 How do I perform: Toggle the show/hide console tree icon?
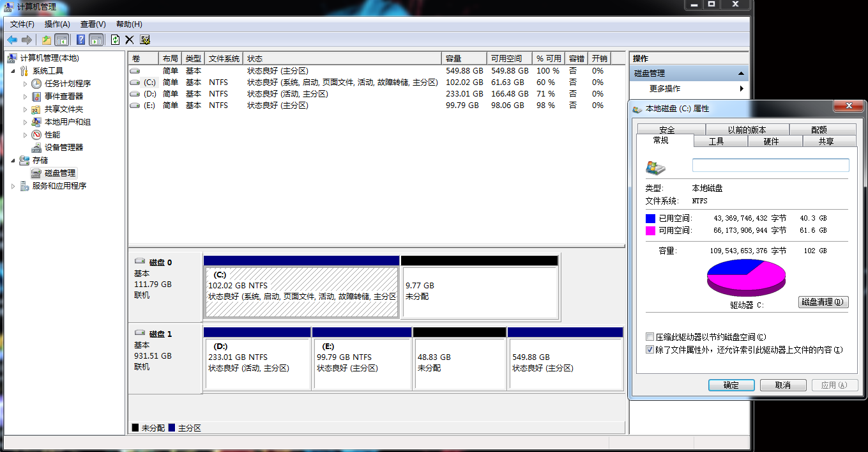(x=62, y=40)
